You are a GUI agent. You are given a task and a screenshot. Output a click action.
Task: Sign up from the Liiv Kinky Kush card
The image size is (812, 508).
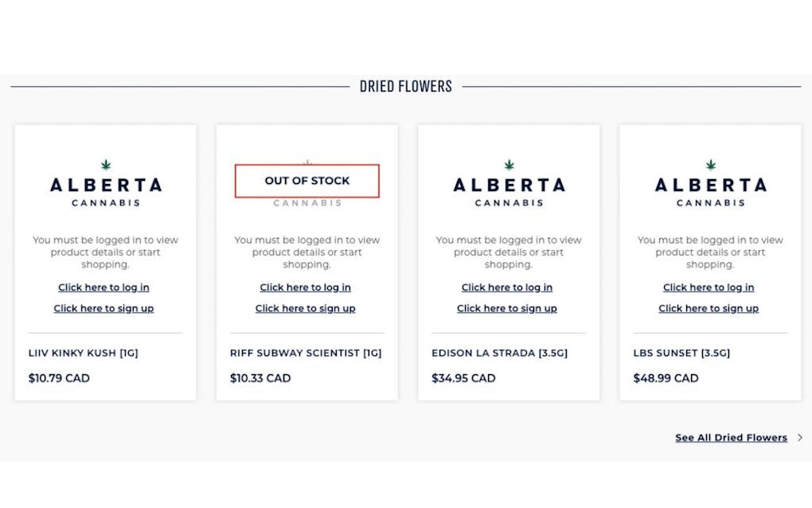[x=103, y=308]
